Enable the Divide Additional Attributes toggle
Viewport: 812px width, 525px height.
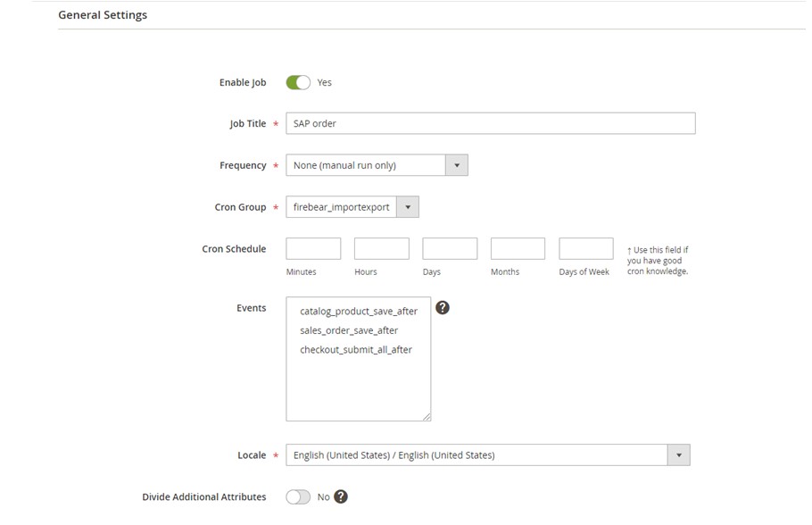298,497
